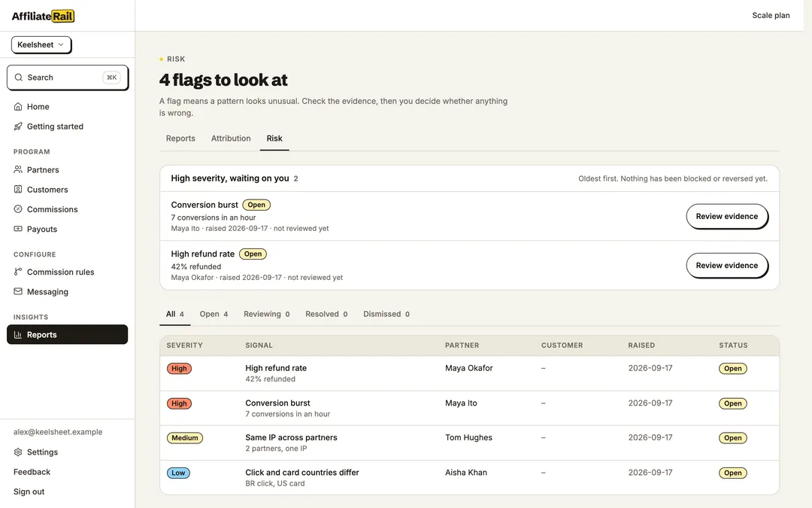Switch to the Reports tab

180,138
